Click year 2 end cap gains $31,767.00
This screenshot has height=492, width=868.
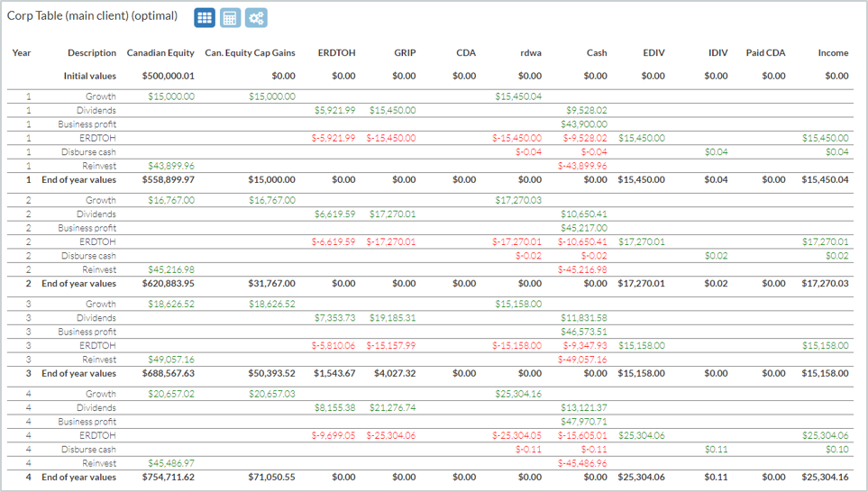point(272,284)
